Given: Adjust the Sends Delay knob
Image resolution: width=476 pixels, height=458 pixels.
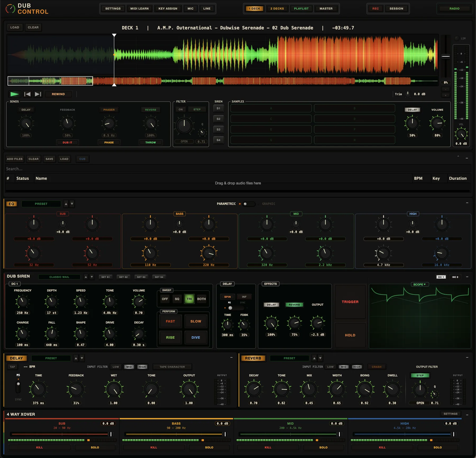Looking at the screenshot, I should [26, 123].
